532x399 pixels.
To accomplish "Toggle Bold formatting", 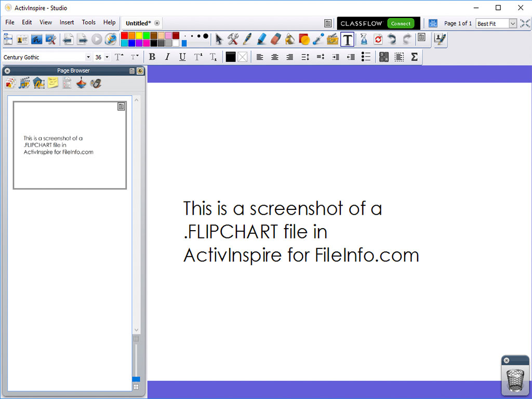I will [x=152, y=57].
